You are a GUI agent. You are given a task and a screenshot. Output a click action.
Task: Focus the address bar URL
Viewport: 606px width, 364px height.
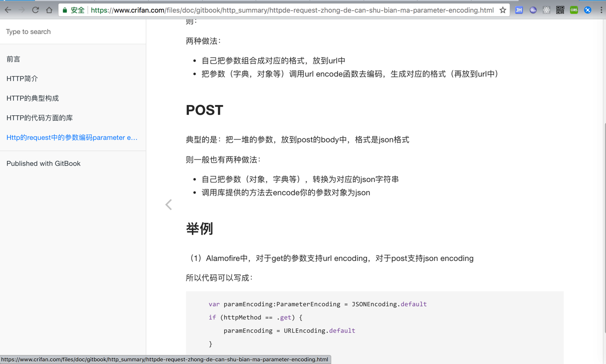point(292,10)
